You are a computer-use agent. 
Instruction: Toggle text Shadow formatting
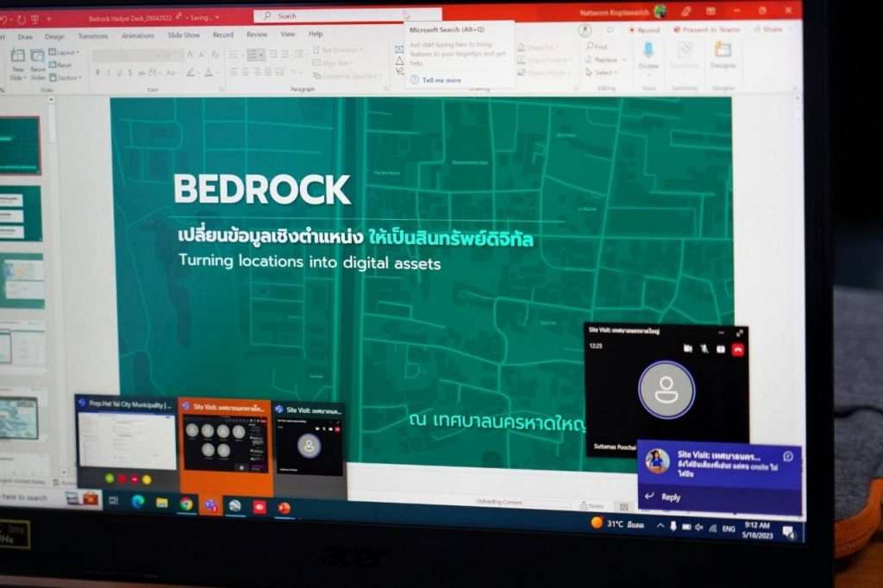130,72
